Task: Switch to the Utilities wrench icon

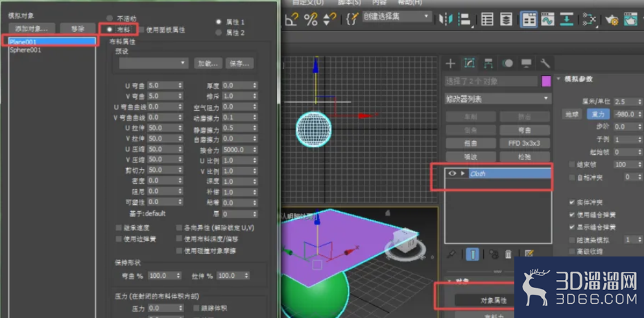Action: coord(545,63)
